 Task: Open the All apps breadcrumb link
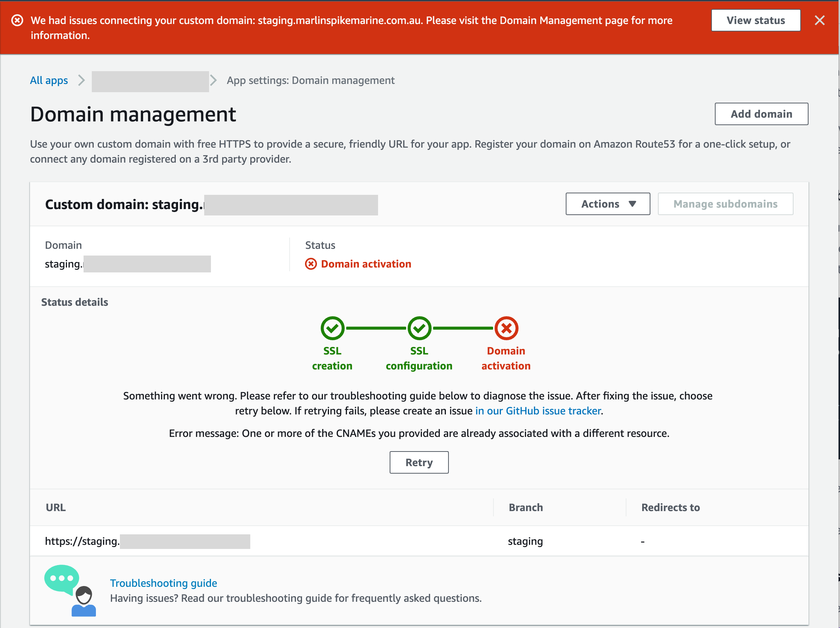point(49,80)
